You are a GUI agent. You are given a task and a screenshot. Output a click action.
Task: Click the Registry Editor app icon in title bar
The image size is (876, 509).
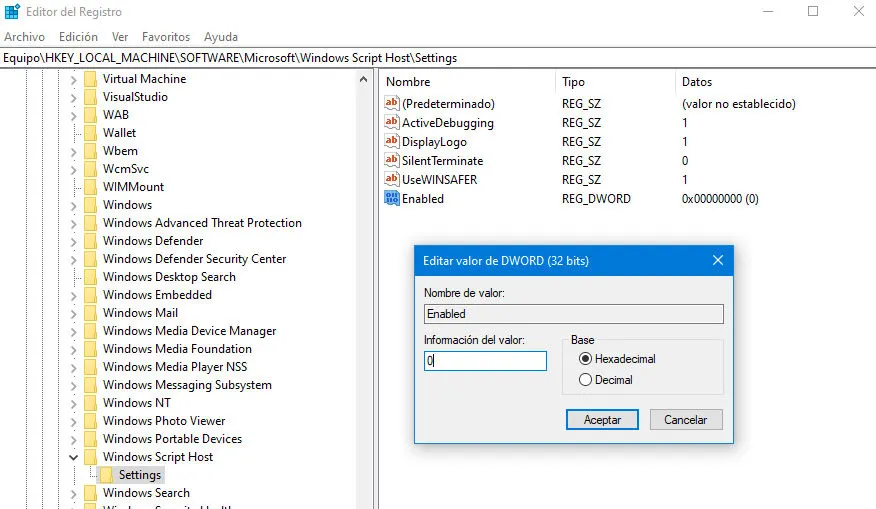(x=12, y=11)
